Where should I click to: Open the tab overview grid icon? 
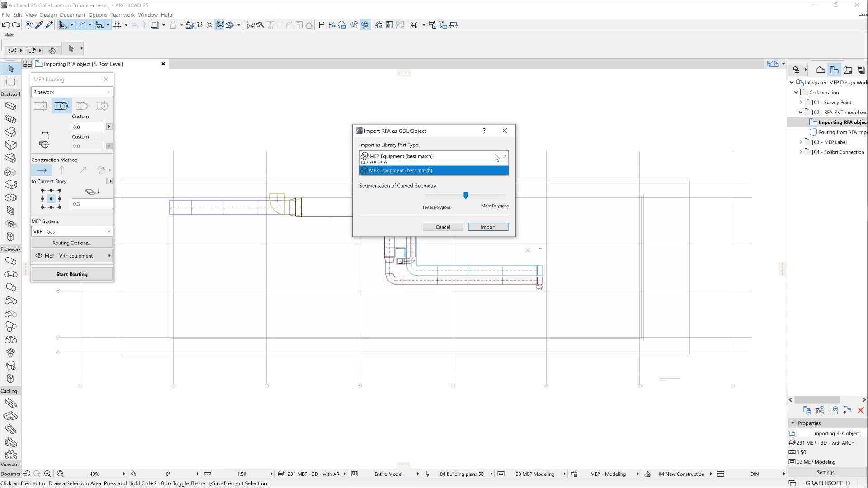pos(27,64)
